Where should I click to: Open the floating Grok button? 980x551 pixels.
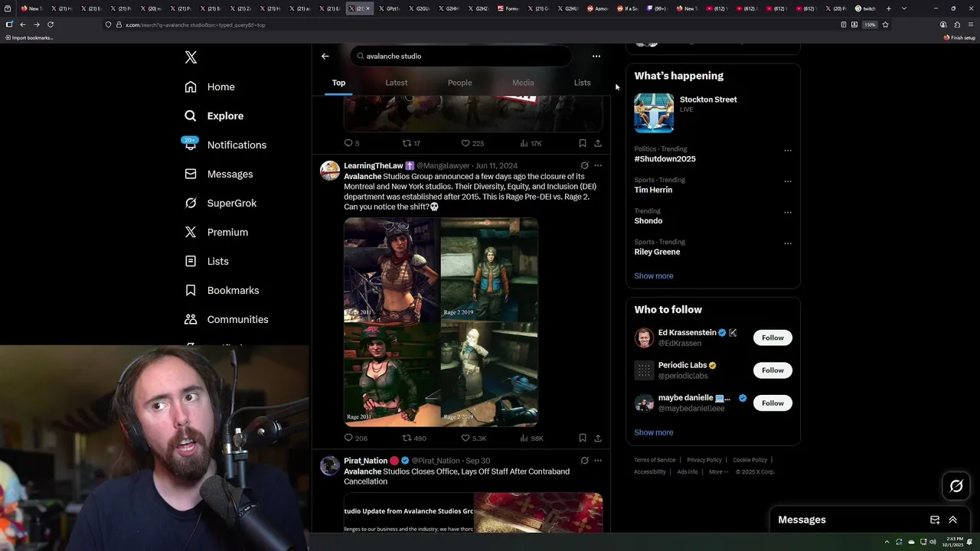click(x=956, y=486)
